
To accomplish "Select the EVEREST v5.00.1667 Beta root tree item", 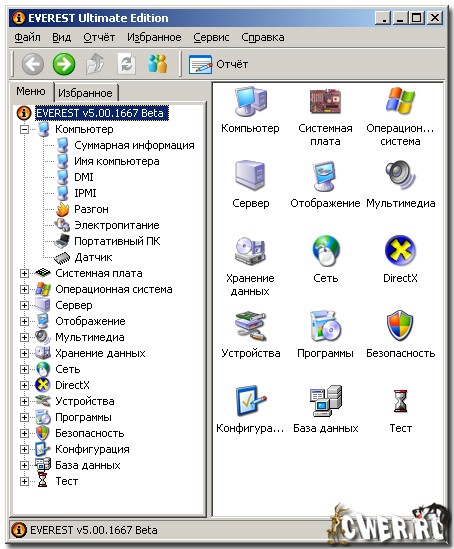I will (102, 113).
